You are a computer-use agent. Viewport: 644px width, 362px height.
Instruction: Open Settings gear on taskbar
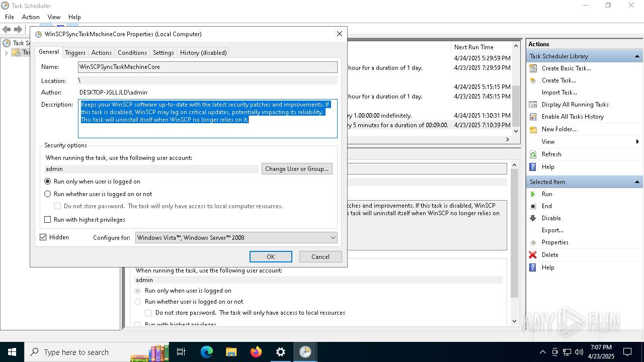(x=281, y=352)
